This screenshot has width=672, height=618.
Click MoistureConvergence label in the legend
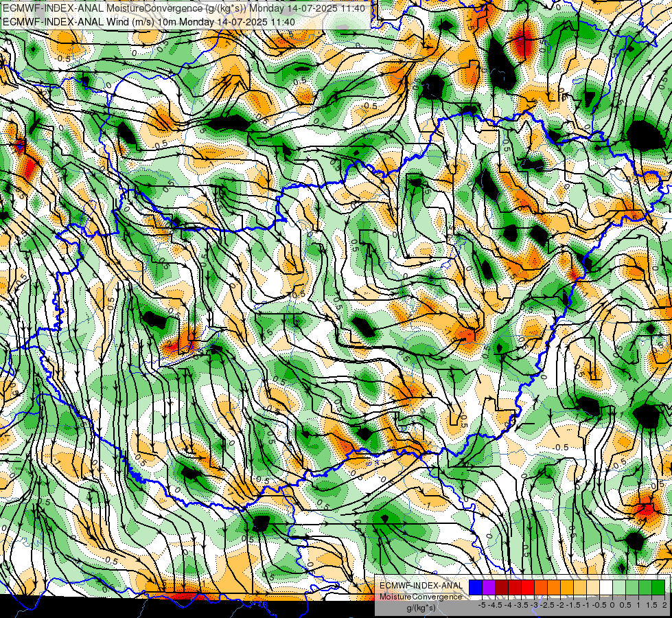coord(421,597)
